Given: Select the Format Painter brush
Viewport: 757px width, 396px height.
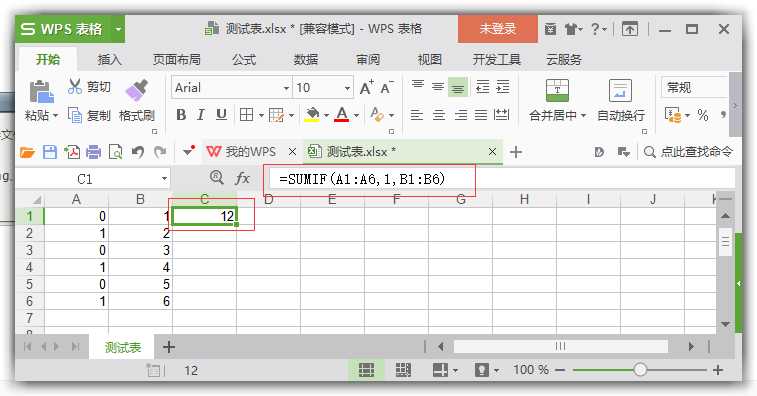Looking at the screenshot, I should click(x=137, y=91).
